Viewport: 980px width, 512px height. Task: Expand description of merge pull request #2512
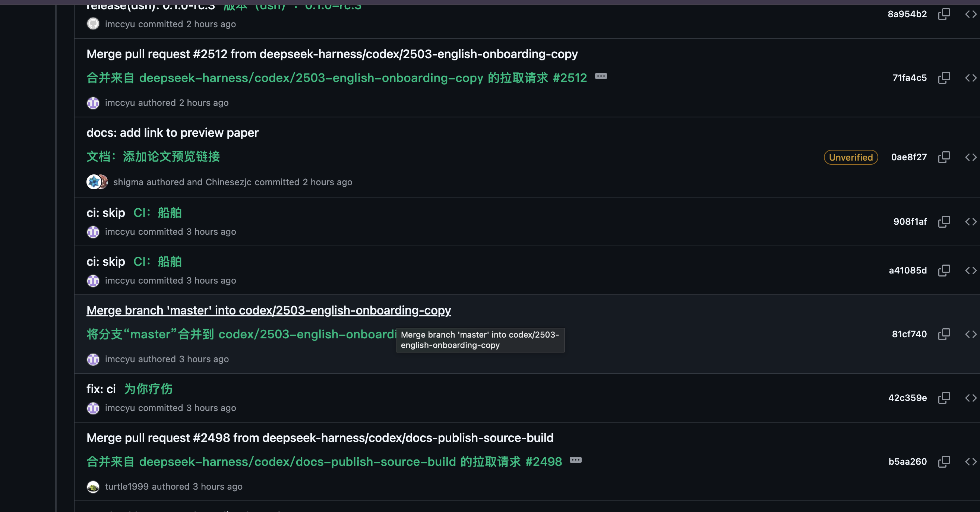coord(601,76)
